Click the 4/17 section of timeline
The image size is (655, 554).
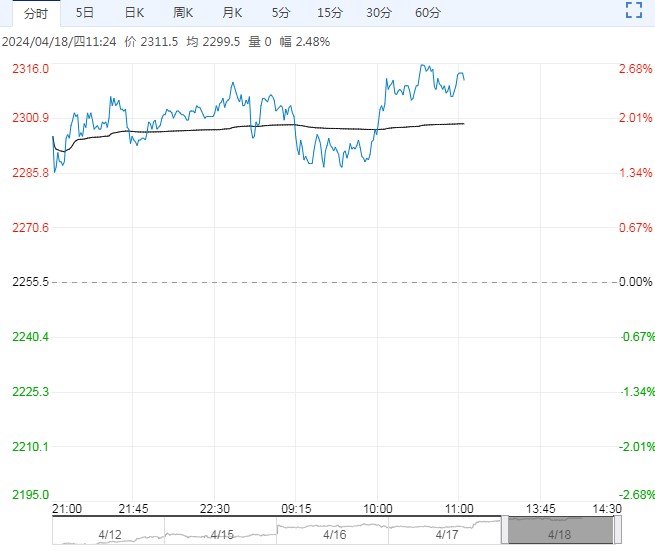point(446,534)
